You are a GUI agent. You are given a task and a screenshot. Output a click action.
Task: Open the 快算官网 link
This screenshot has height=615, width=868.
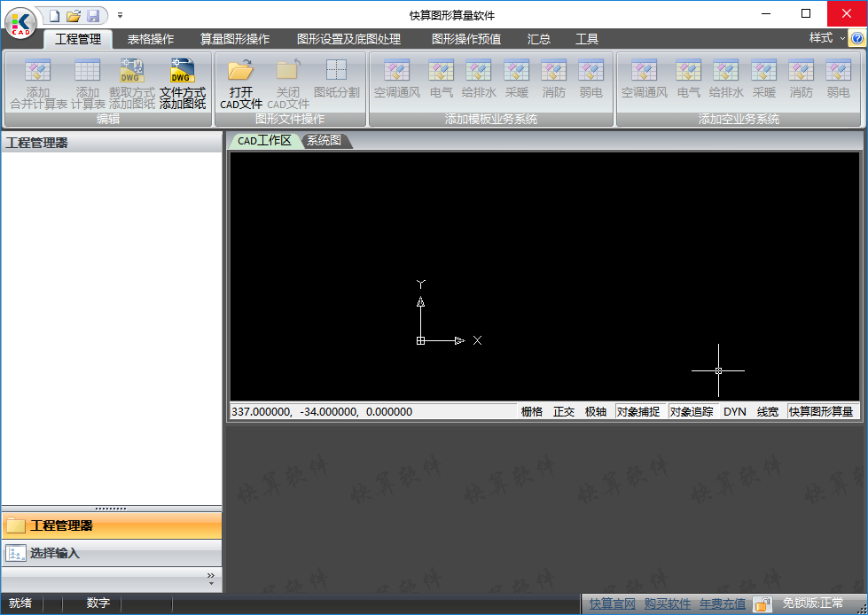tap(613, 603)
